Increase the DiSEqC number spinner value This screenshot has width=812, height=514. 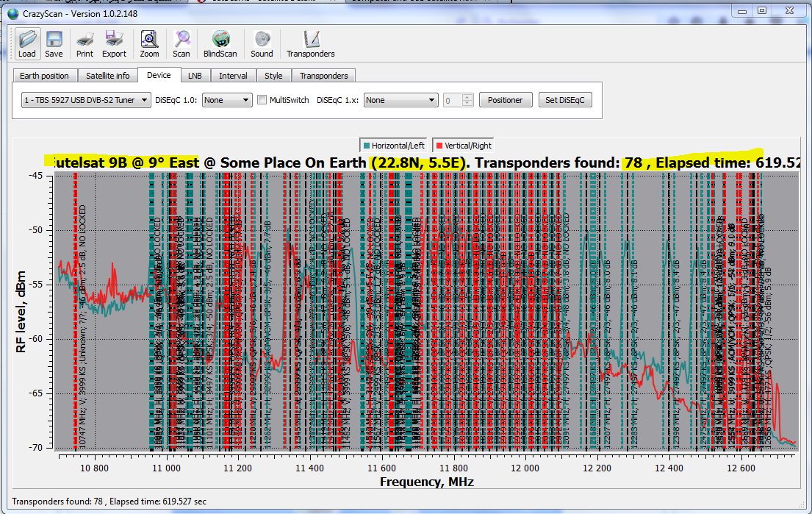tap(467, 97)
